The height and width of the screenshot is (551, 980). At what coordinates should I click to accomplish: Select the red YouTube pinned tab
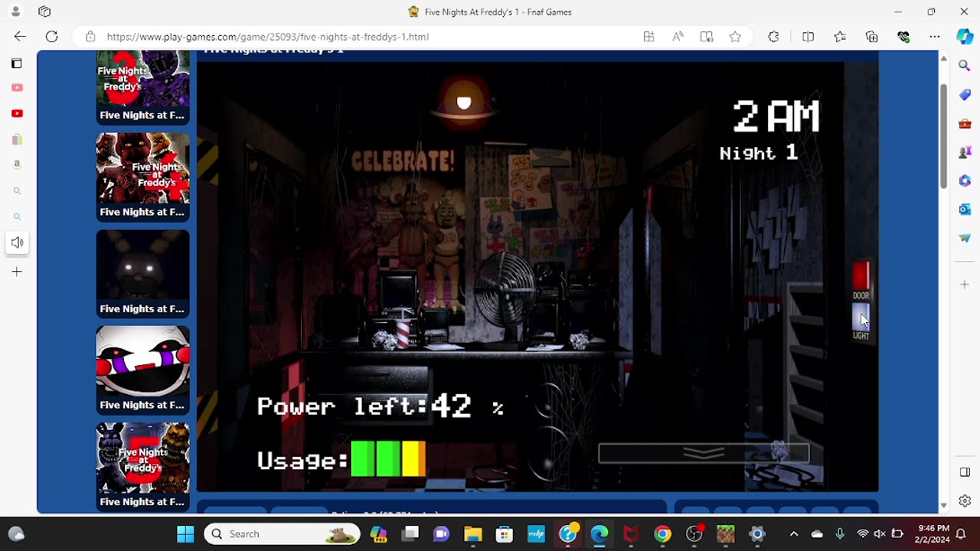(x=17, y=113)
